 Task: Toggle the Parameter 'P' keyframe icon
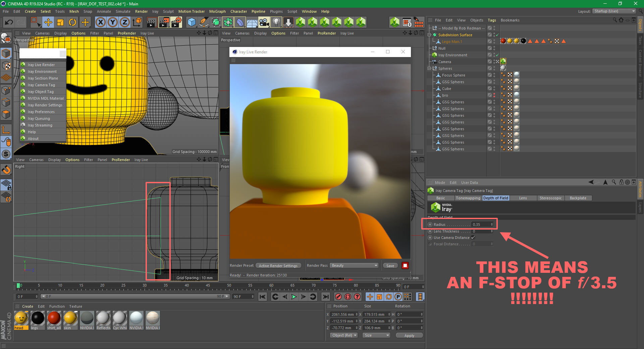398,297
